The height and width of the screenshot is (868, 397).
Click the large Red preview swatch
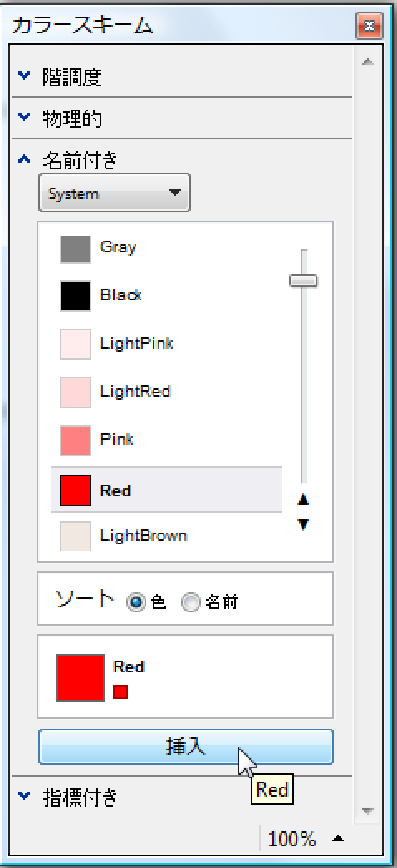tap(81, 678)
